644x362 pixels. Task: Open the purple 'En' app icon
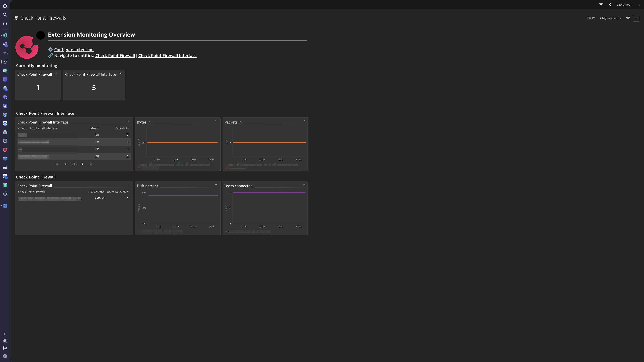click(x=5, y=79)
